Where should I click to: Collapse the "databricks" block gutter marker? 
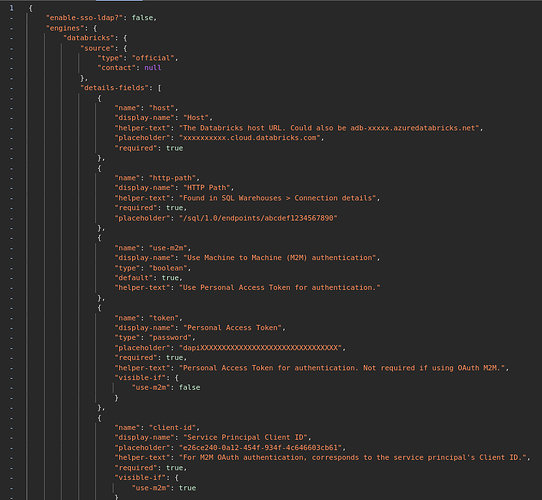pyautogui.click(x=11, y=38)
